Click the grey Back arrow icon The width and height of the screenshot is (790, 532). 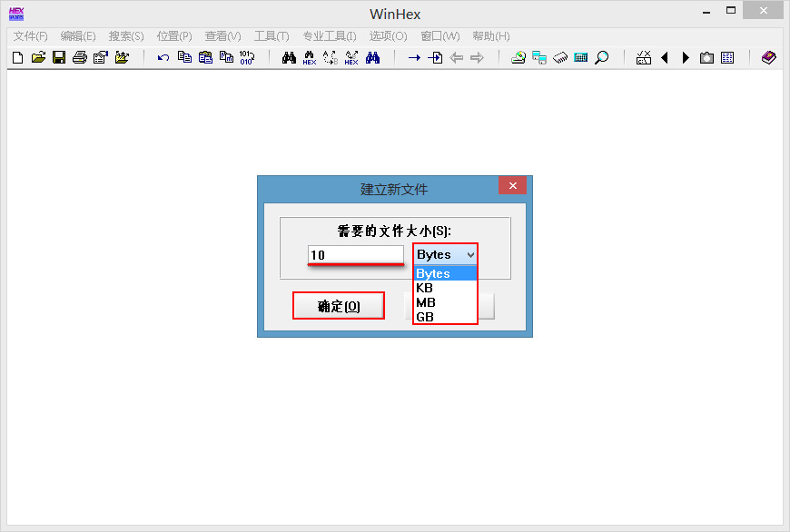[457, 58]
